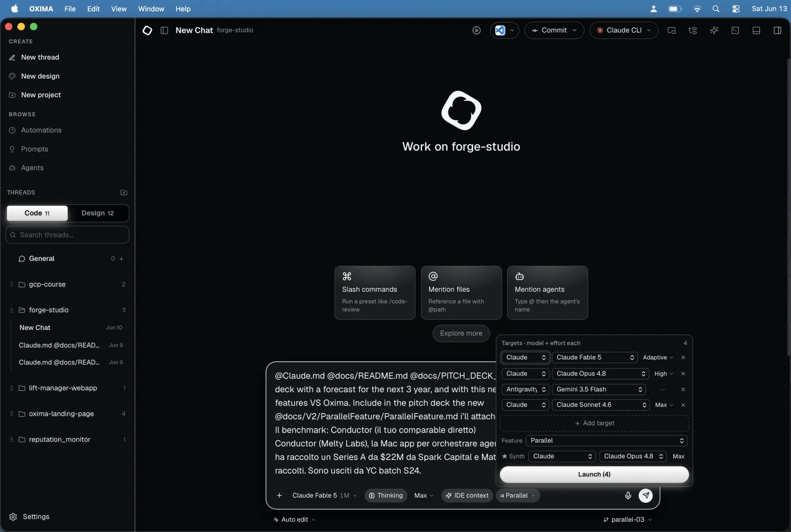This screenshot has height=532, width=791.
Task: Open the parallel-03 branch dropdown
Action: (x=628, y=520)
